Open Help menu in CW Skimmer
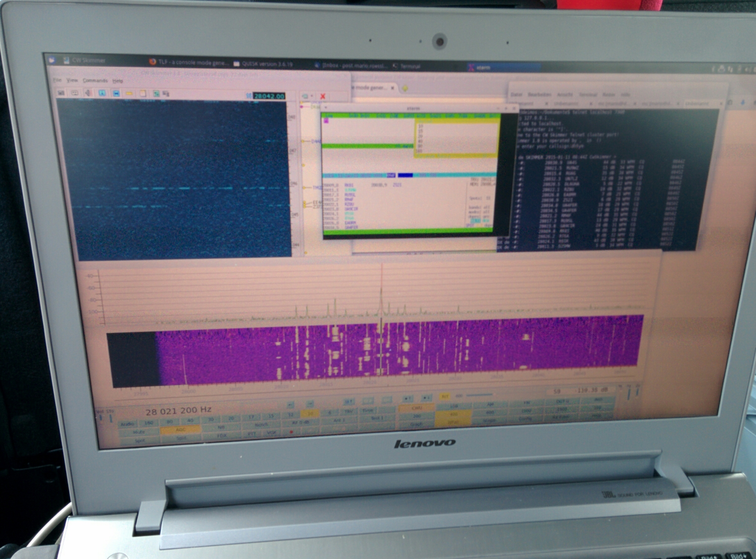Viewport: 756px width, 559px height. point(118,81)
